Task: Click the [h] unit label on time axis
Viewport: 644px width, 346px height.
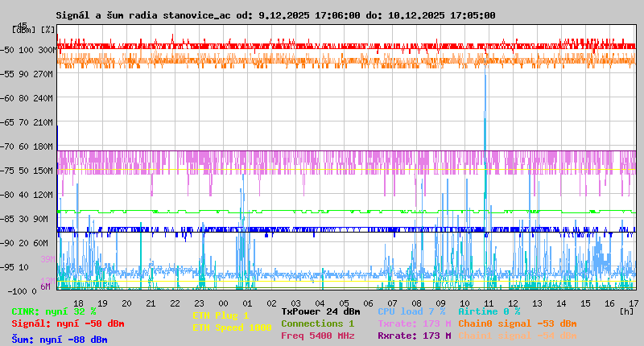Action: 626,311
